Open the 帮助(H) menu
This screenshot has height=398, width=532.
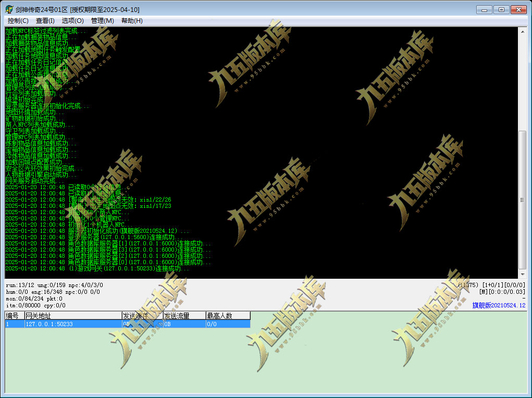coord(132,21)
